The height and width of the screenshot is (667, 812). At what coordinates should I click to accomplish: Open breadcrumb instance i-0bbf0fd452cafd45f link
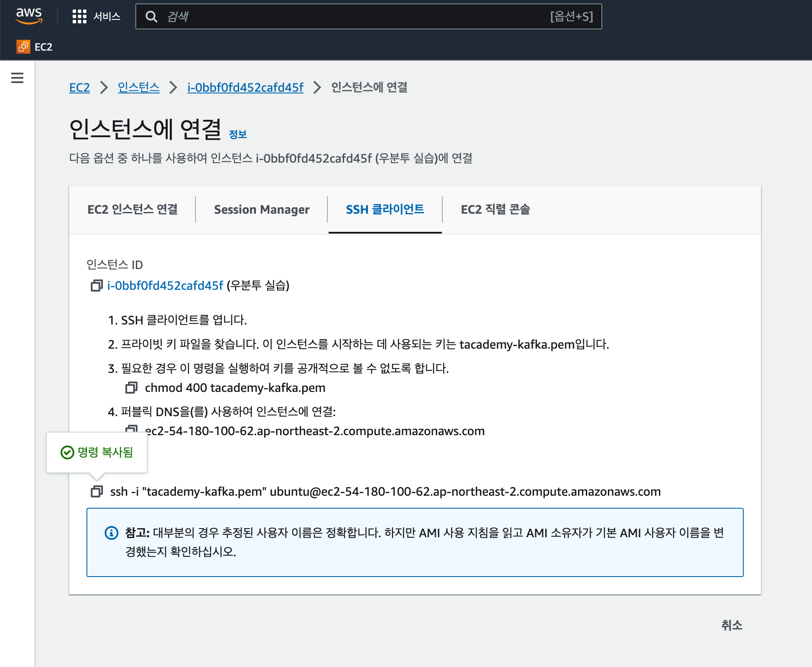[245, 87]
